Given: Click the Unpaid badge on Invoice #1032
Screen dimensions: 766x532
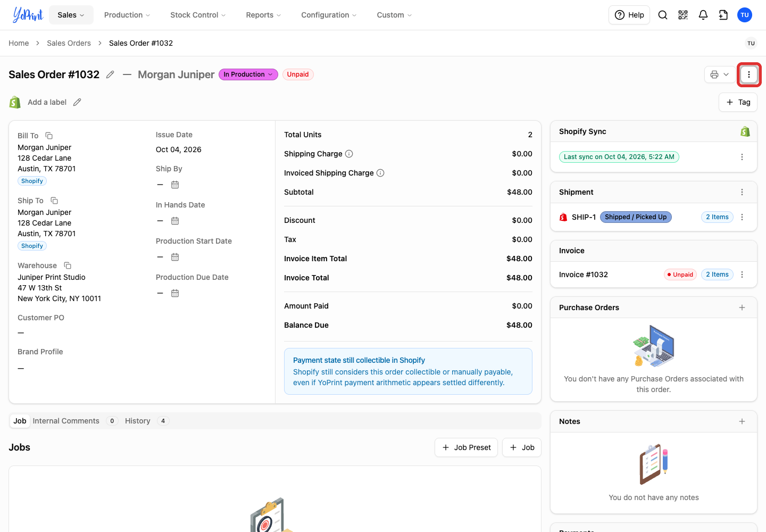Looking at the screenshot, I should pos(680,275).
